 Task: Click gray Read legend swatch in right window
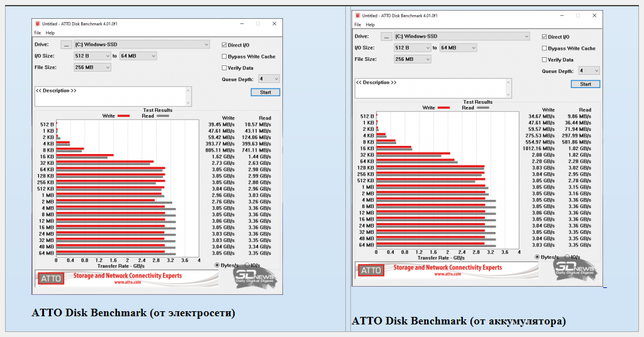[482, 108]
